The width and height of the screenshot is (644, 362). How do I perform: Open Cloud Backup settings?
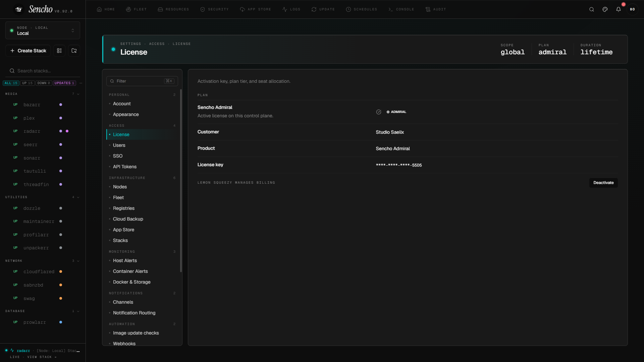coord(142,219)
